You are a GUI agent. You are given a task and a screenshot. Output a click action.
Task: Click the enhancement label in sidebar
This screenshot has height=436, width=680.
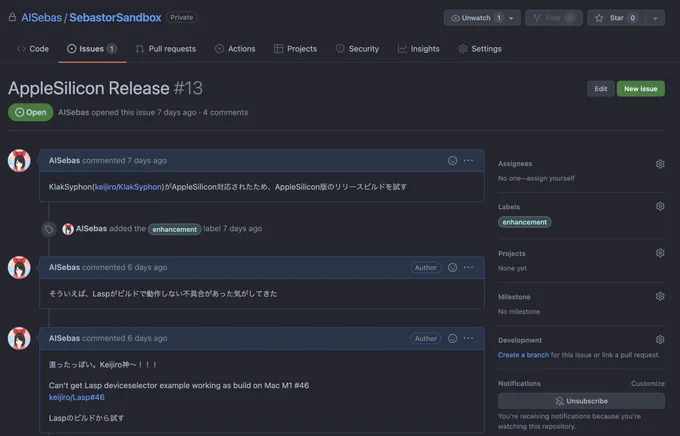pos(525,222)
